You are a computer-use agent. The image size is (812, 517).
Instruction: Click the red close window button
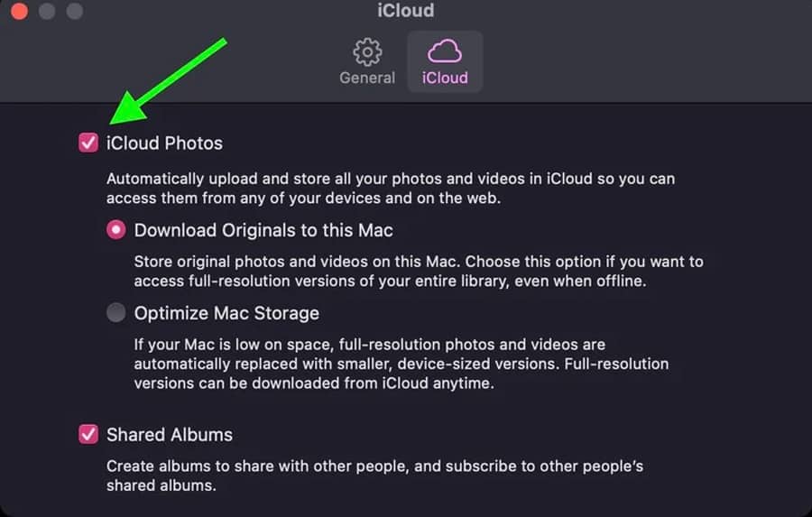[x=19, y=12]
